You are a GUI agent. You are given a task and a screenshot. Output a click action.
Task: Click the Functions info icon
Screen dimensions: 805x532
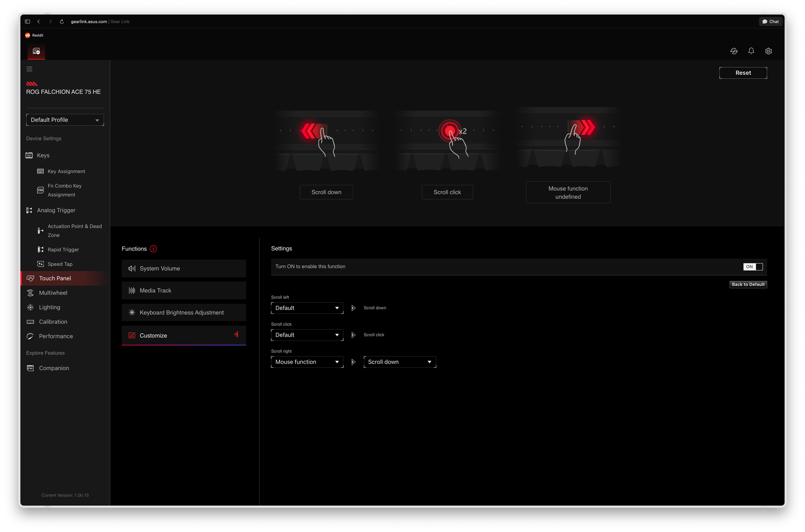153,249
